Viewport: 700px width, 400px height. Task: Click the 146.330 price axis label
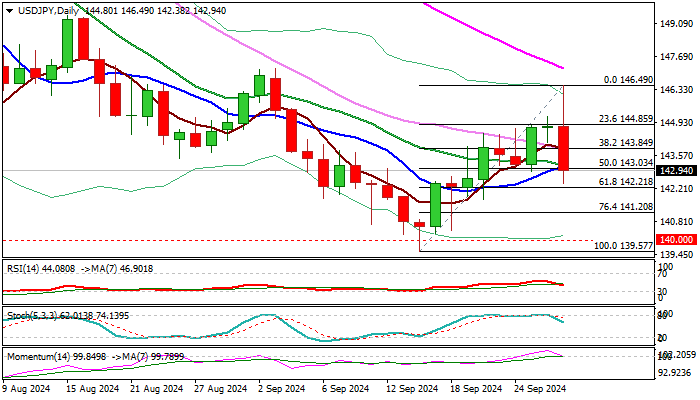pyautogui.click(x=676, y=90)
